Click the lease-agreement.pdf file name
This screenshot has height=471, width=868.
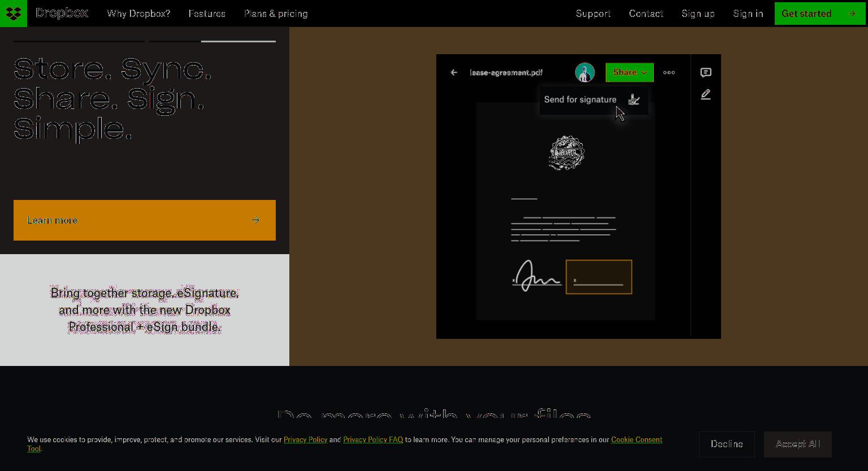click(x=506, y=72)
